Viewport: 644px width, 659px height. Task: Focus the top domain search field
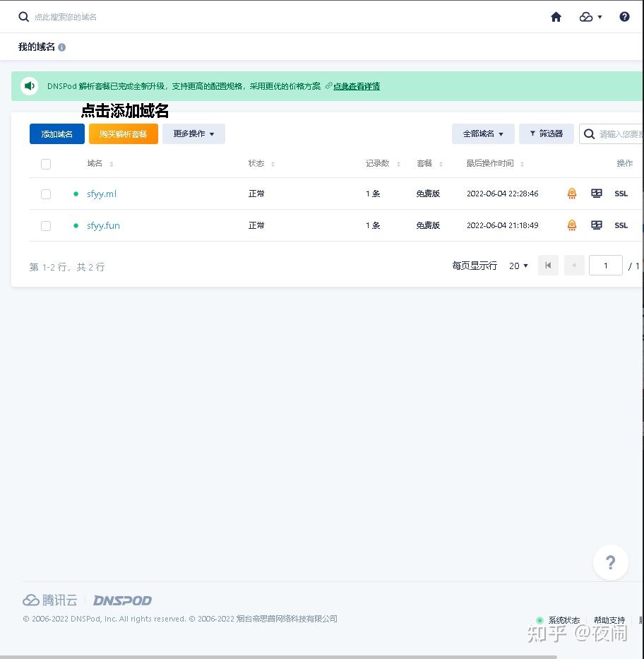(x=66, y=17)
